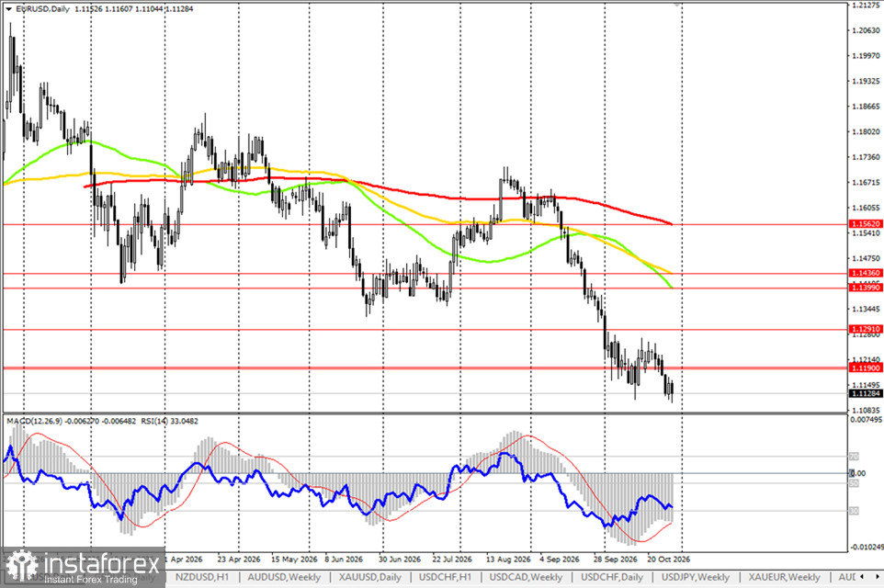Click the 1.13990 price level label
This screenshot has height=588, width=884.
pyautogui.click(x=866, y=288)
